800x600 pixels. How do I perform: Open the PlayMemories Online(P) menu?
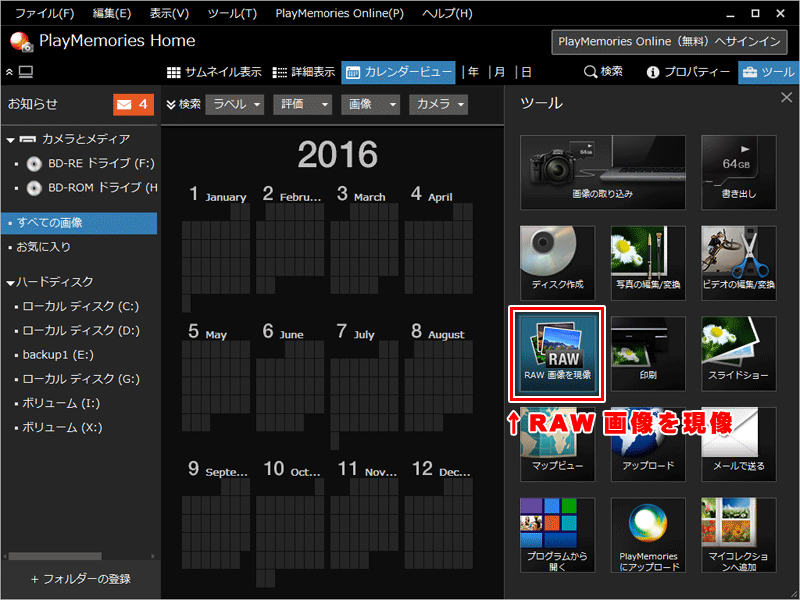339,13
